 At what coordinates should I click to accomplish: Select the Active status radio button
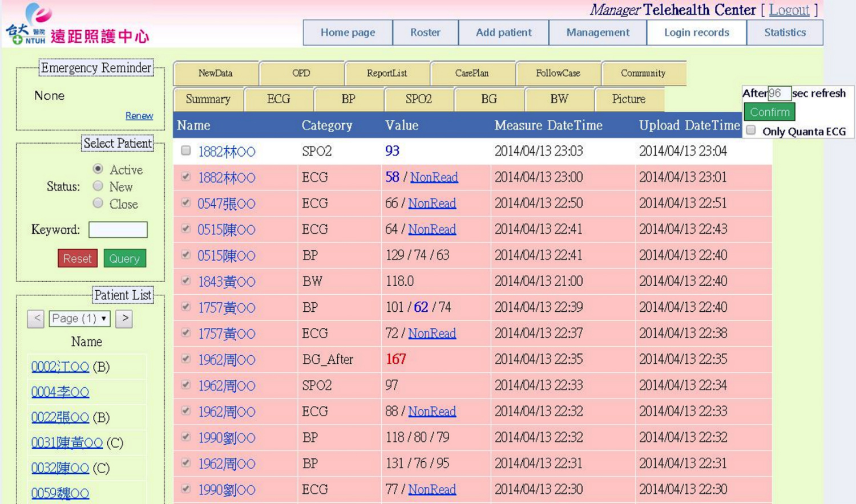[x=98, y=169]
